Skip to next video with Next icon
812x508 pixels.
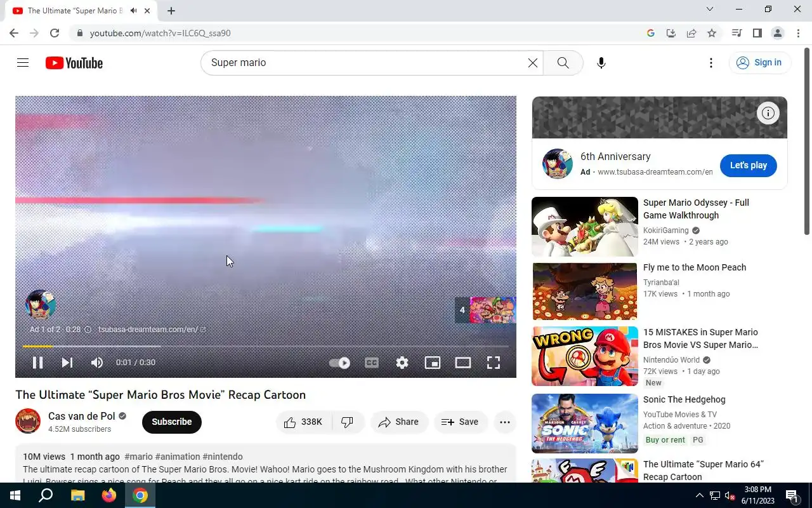click(x=67, y=363)
